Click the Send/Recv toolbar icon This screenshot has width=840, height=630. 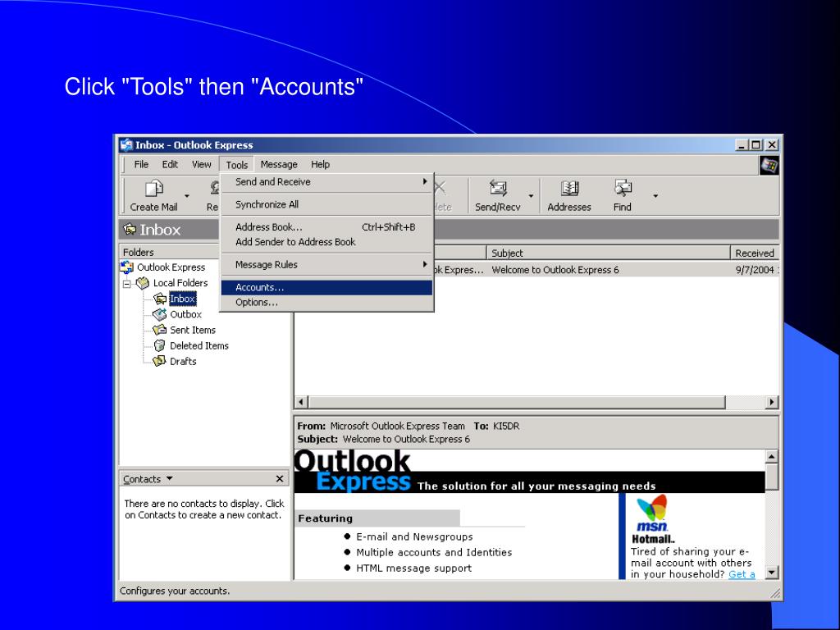[x=498, y=189]
